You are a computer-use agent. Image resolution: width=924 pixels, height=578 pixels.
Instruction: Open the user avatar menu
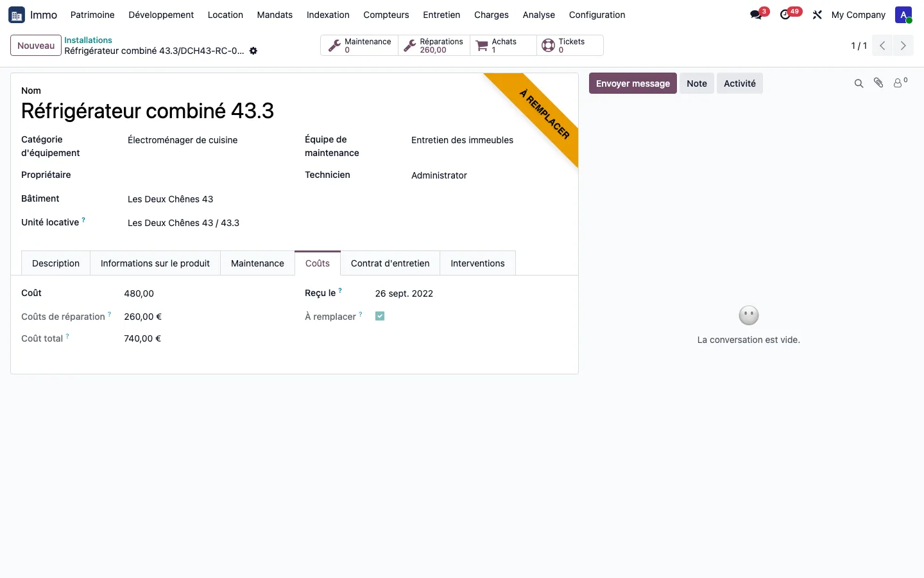click(903, 15)
